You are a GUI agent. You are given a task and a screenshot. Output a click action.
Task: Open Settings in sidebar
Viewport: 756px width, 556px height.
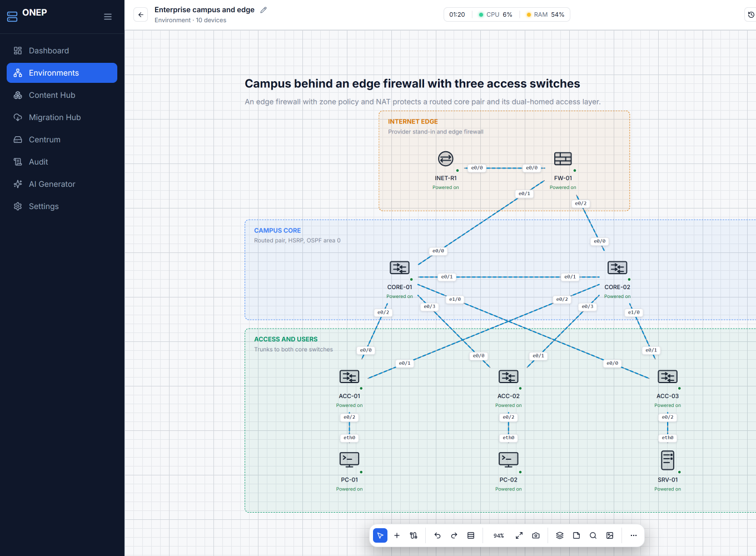coord(62,206)
